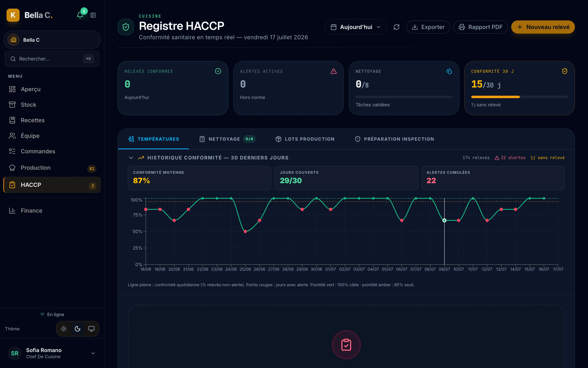Screen dimensions: 588x368
Task: Click the shield icon on Conformité 30 J
Action: pos(565,71)
